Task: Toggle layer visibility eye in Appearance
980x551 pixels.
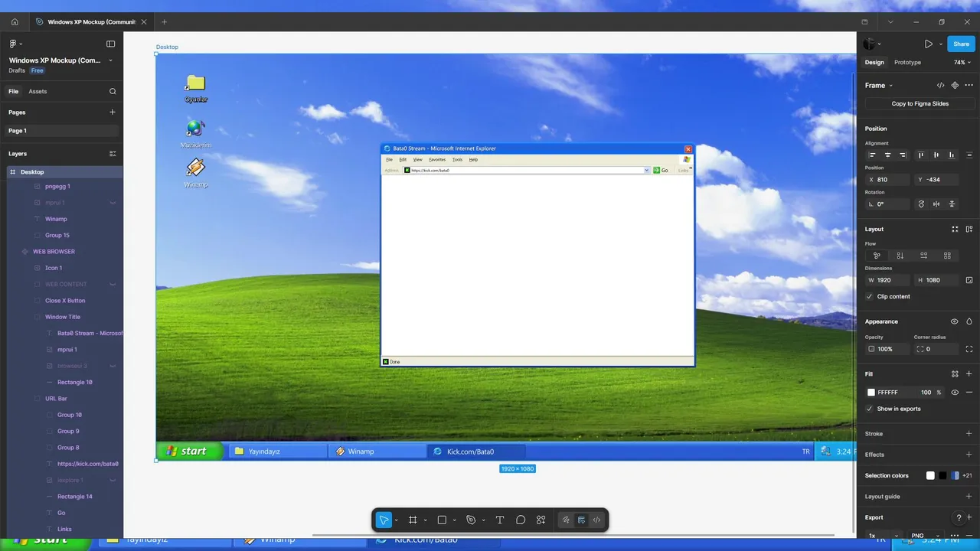Action: [x=954, y=321]
